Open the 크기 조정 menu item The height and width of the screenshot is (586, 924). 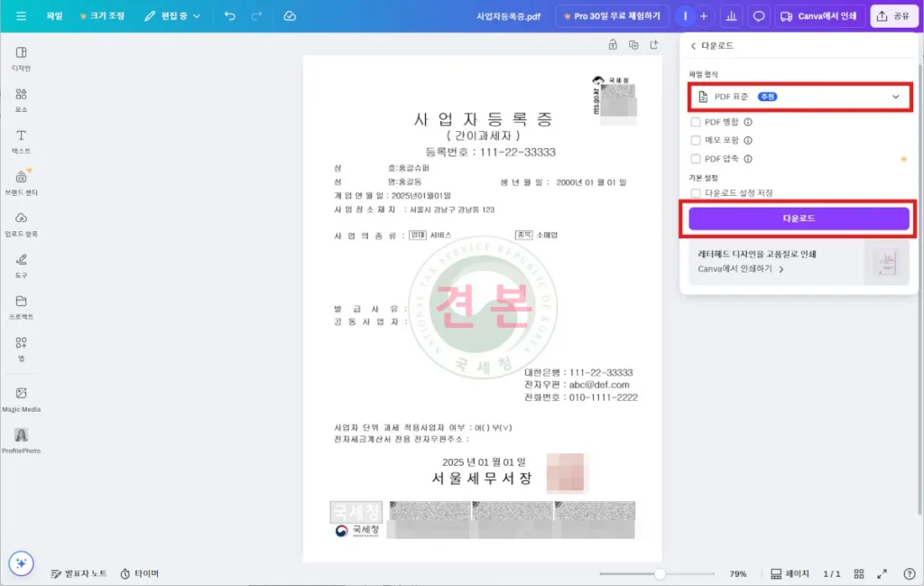tap(102, 16)
